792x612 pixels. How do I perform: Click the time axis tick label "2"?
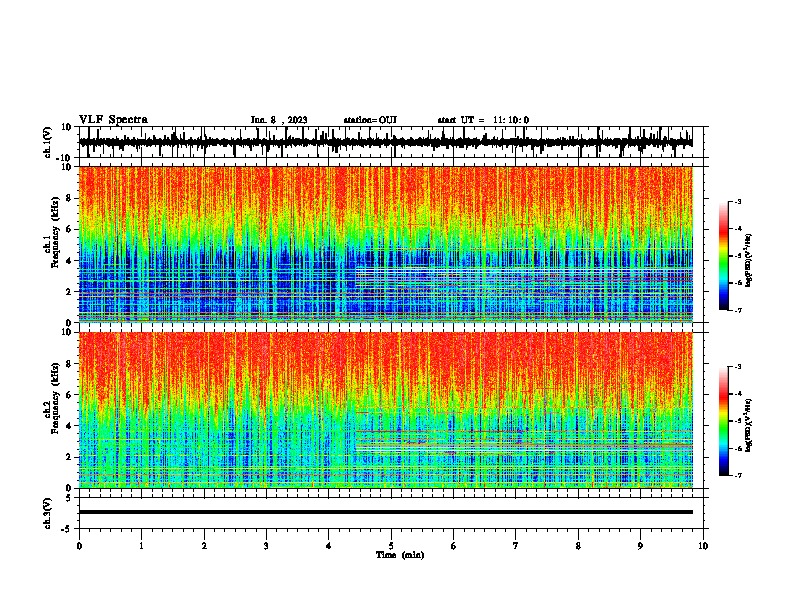(204, 546)
